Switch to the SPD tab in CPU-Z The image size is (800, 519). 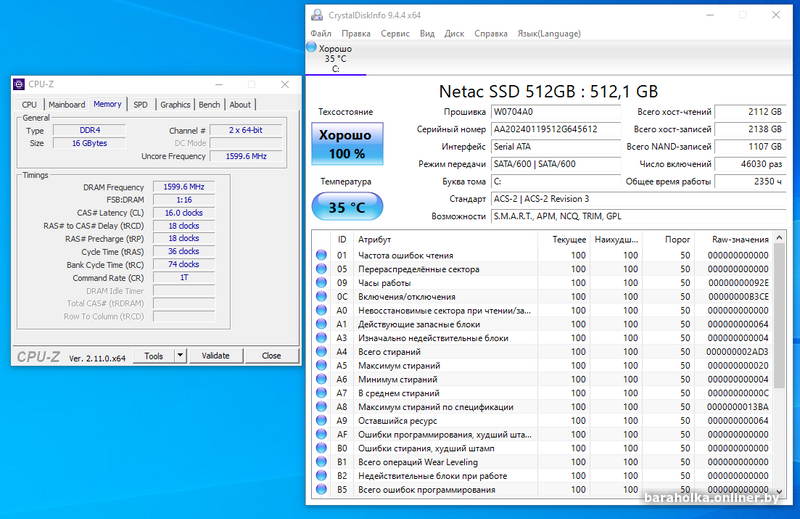140,105
